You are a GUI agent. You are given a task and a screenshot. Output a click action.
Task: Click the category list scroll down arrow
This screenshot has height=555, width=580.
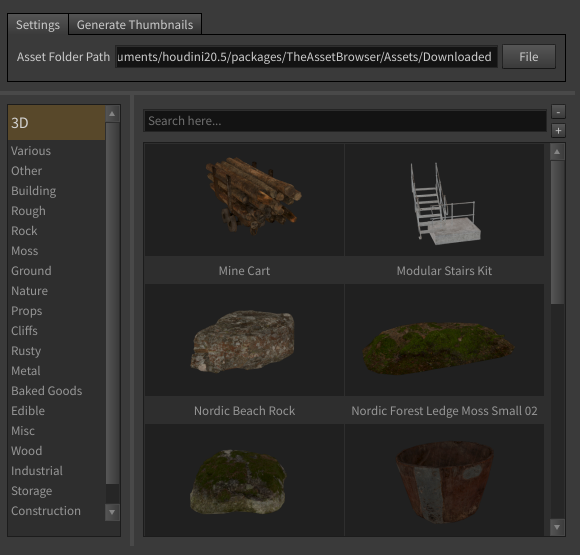(x=112, y=512)
